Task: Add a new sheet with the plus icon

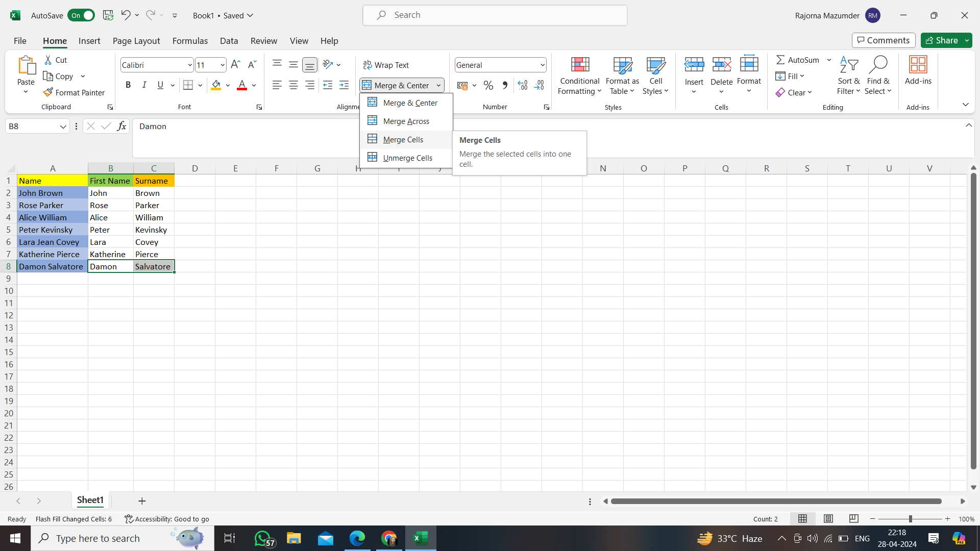Action: (x=142, y=501)
